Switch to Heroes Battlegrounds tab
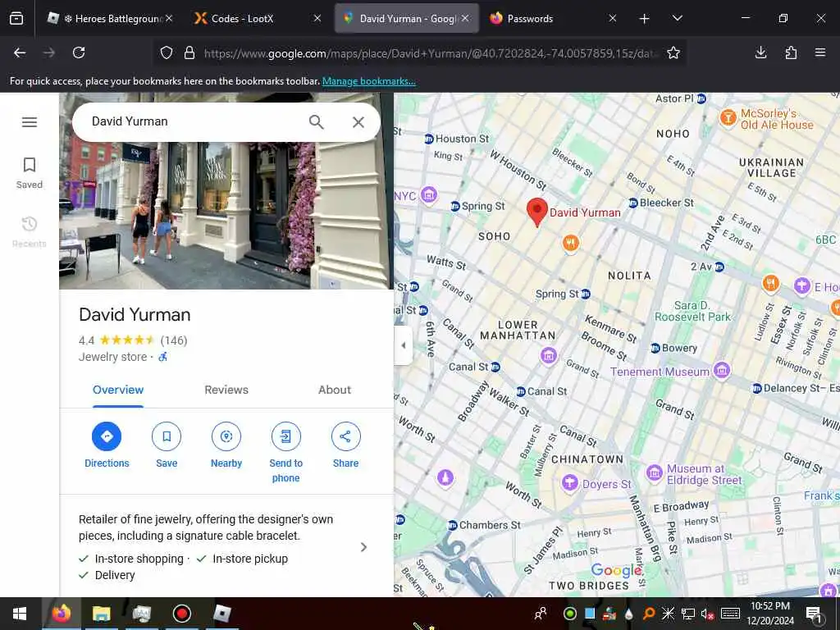Viewport: 840px width, 630px height. tap(110, 18)
